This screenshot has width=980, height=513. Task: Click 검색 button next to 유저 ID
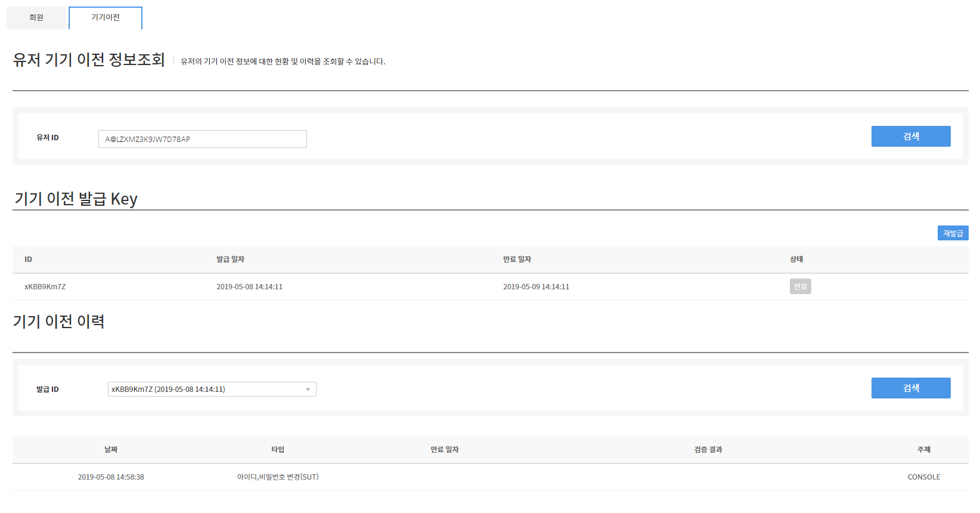click(911, 136)
